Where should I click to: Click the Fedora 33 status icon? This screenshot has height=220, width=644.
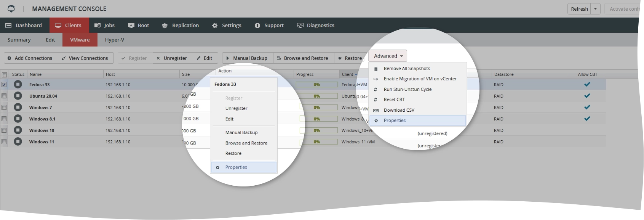tap(18, 84)
